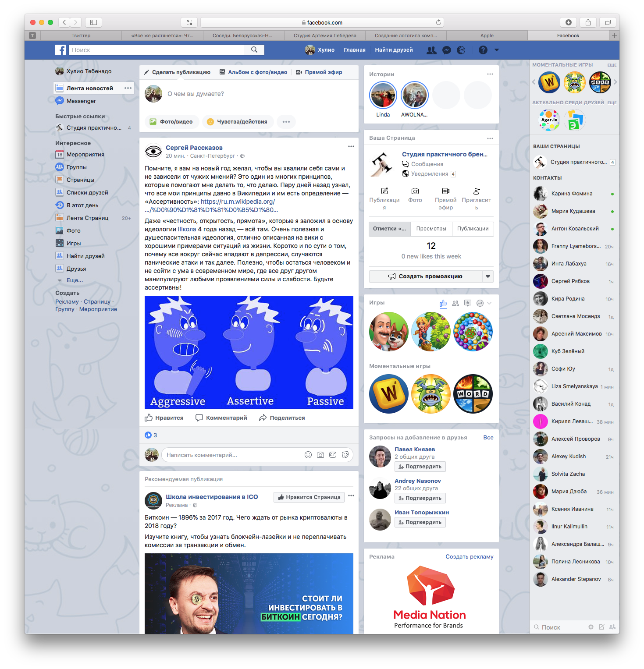Viewport: 644px width, 669px height.
Task: Open News Feed options three dots
Action: click(x=128, y=88)
